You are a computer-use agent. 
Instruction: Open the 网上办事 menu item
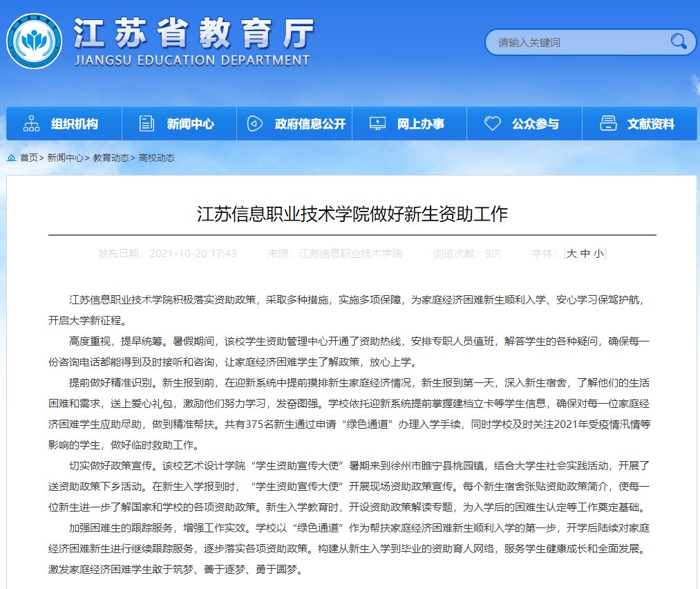409,123
